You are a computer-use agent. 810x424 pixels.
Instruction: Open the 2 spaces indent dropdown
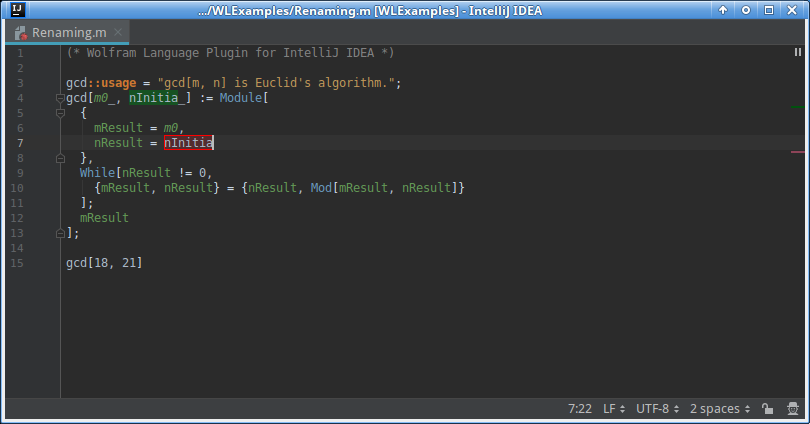point(719,409)
